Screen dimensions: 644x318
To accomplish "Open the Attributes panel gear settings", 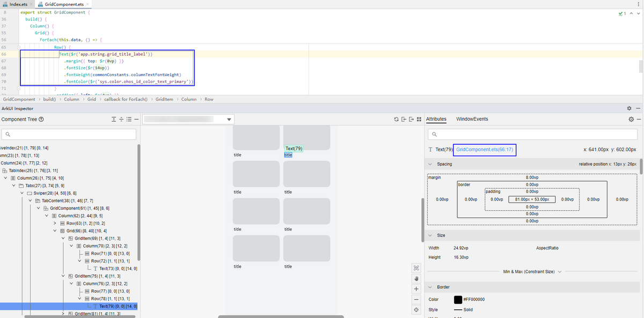I will [631, 119].
